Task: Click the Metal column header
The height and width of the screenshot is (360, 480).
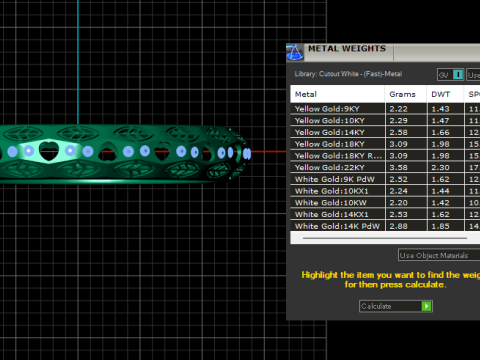Action: [x=337, y=94]
